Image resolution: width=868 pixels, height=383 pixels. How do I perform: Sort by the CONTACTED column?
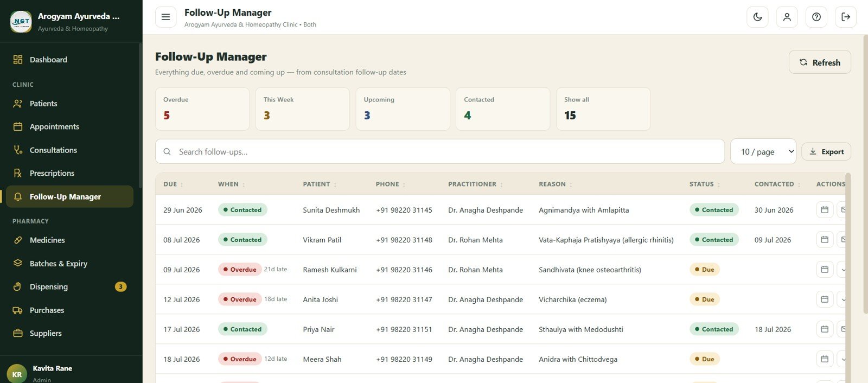click(x=777, y=184)
